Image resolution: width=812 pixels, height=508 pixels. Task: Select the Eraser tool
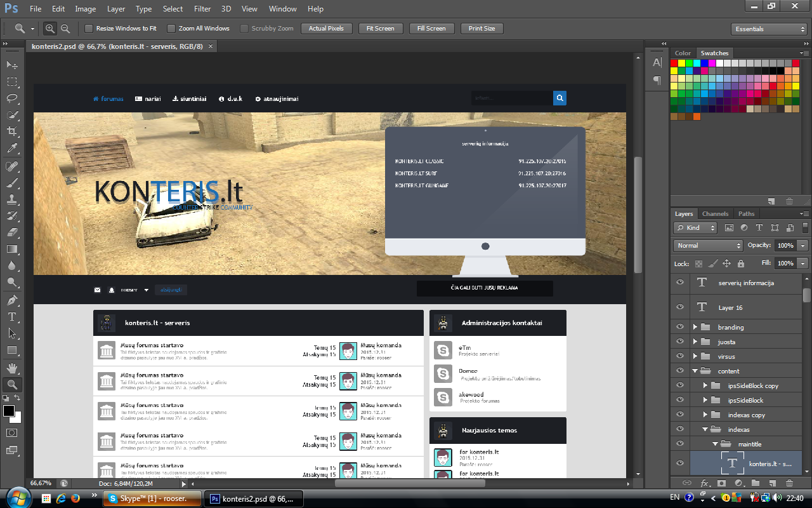pyautogui.click(x=11, y=232)
